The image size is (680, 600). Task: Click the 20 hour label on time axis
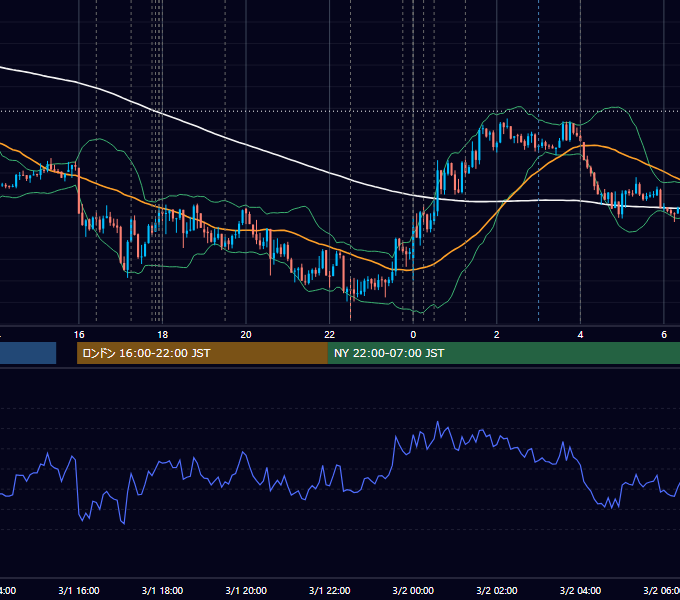(246, 335)
